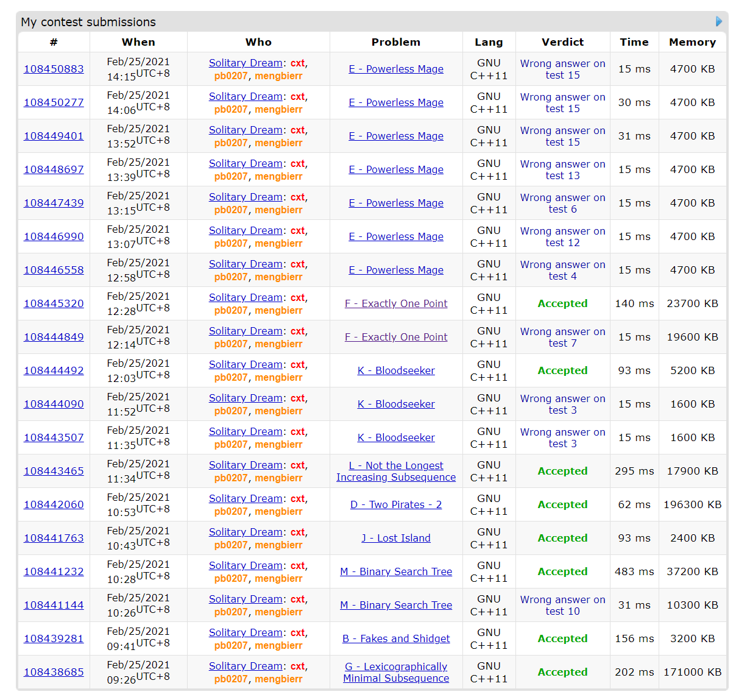736x700 pixels.
Task: Open problem J - Lost Island
Action: [x=396, y=538]
